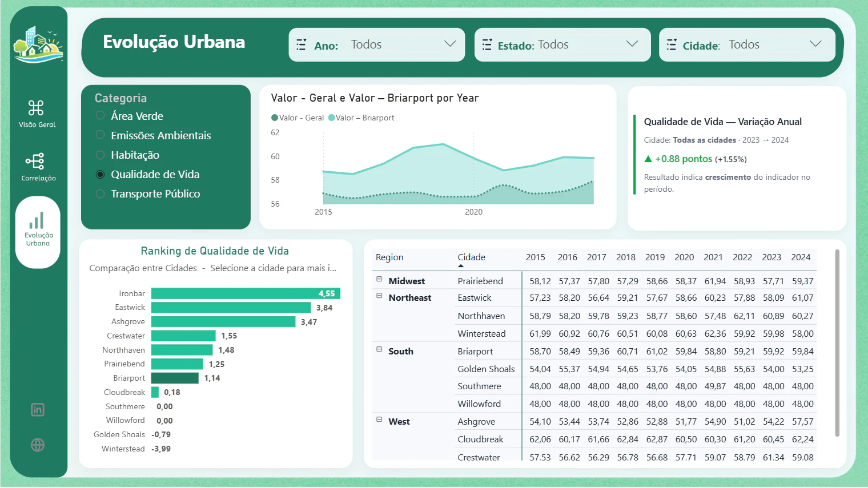Click the Ashgrove bar in ranking

(x=223, y=322)
